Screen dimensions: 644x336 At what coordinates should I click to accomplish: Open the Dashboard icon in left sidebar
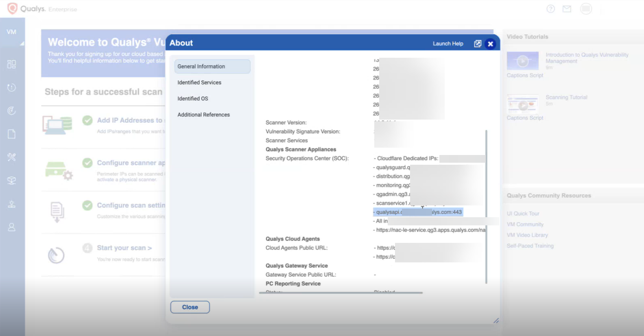[x=12, y=64]
